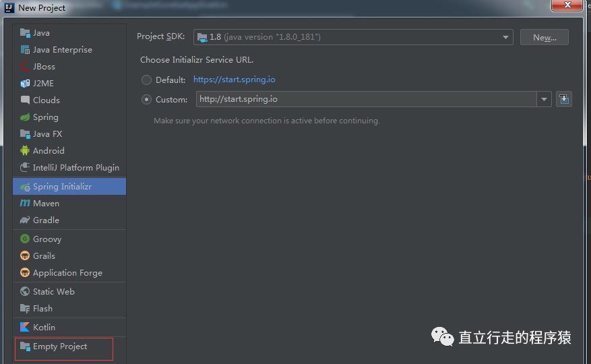This screenshot has height=364, width=591.
Task: Click the 'Project SDK:' label
Action: (x=161, y=36)
